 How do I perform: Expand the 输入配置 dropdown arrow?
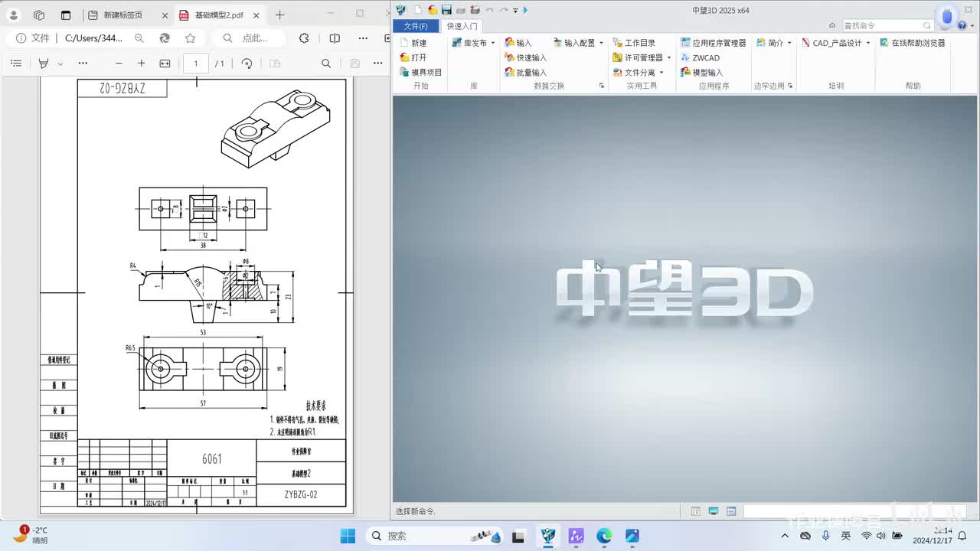pyautogui.click(x=601, y=43)
